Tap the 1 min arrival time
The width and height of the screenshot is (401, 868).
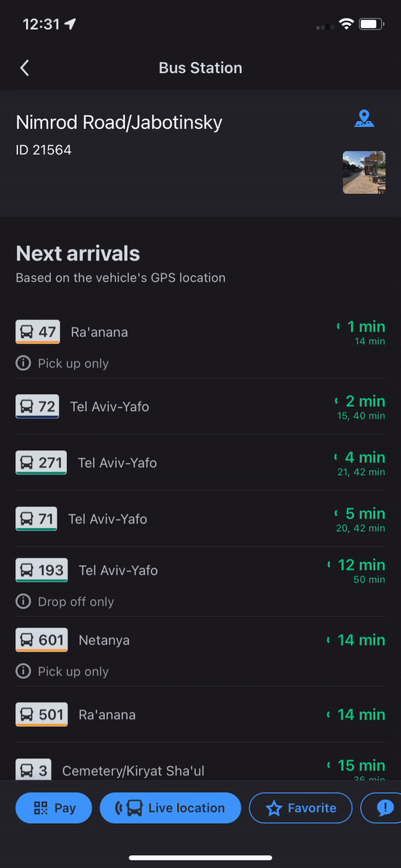coord(361,327)
